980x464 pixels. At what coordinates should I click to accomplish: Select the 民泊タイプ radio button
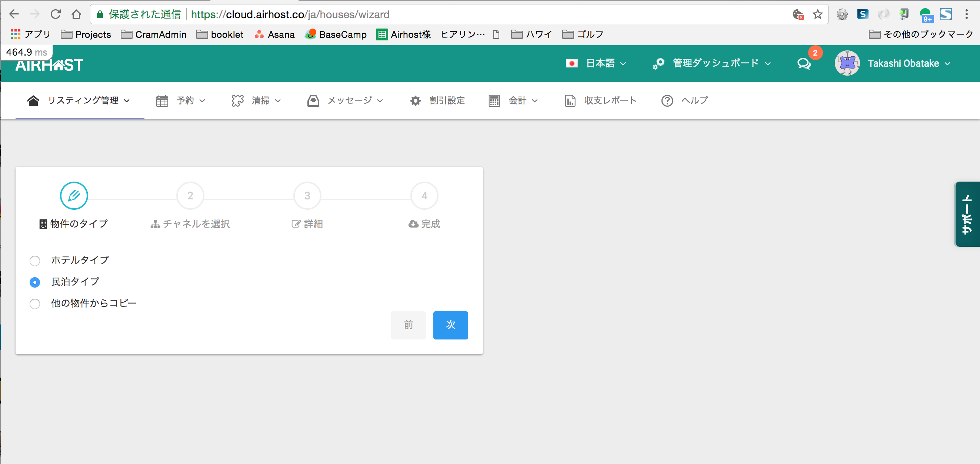(34, 282)
